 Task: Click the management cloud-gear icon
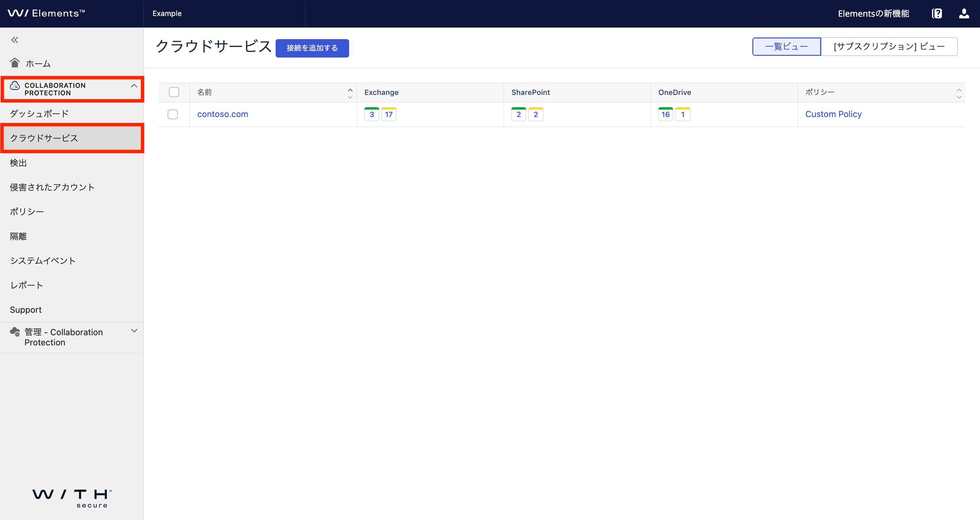(x=15, y=332)
